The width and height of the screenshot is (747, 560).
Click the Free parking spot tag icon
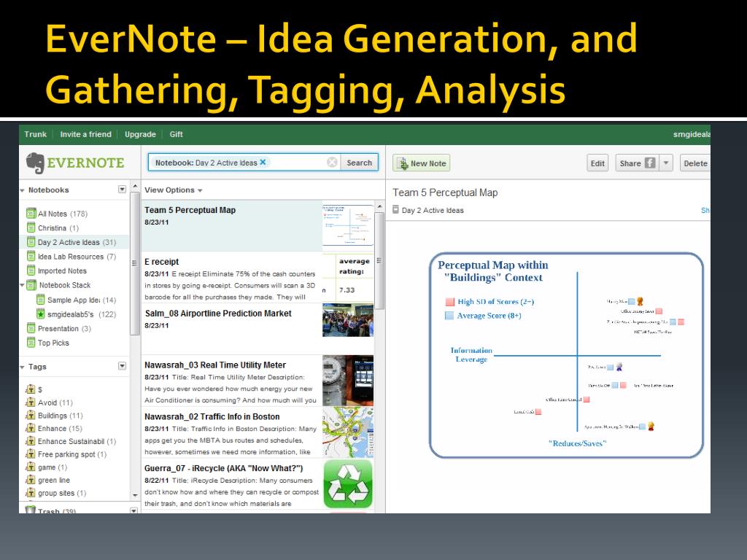[x=31, y=454]
